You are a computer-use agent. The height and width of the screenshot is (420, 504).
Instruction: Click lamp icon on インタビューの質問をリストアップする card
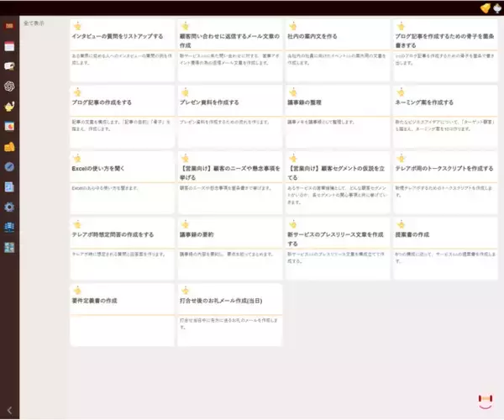77,26
